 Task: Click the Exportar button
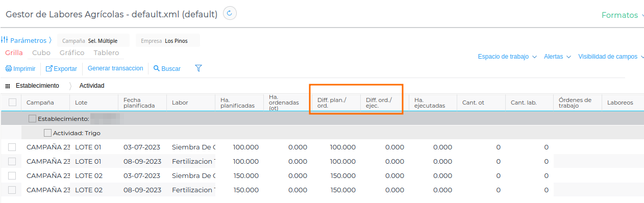click(61, 68)
